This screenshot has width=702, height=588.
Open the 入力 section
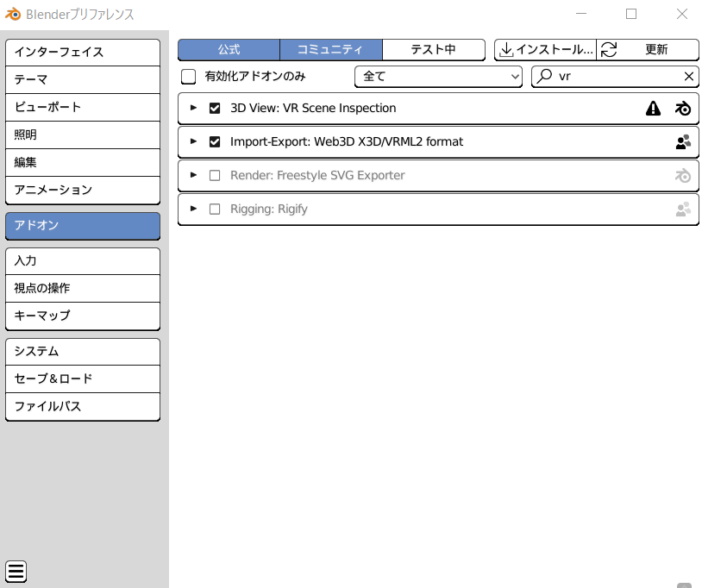pos(83,261)
